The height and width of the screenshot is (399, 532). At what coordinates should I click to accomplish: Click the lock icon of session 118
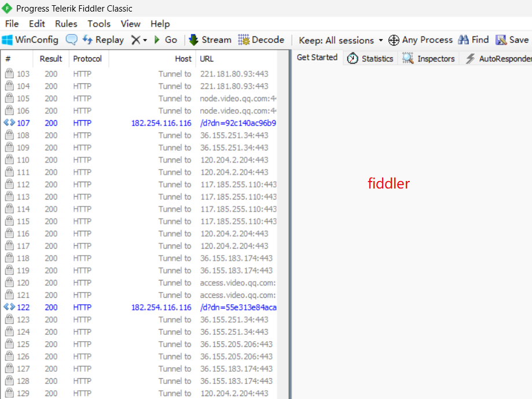9,258
